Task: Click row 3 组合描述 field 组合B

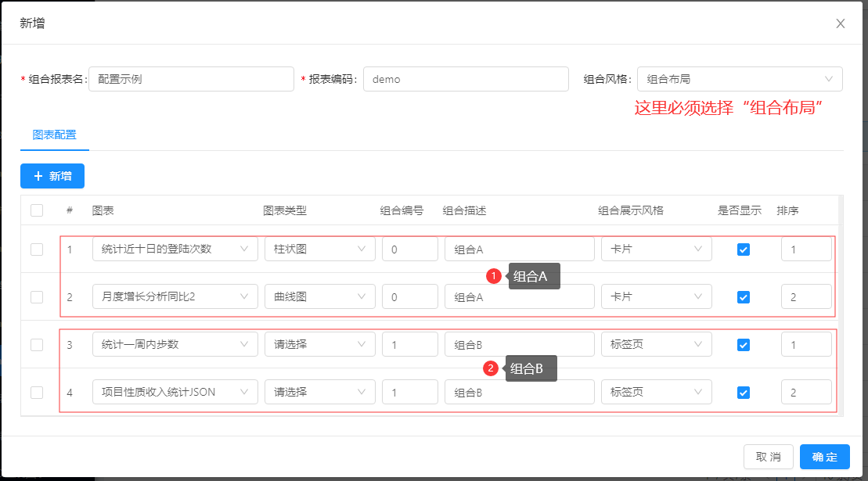Action: [x=519, y=345]
